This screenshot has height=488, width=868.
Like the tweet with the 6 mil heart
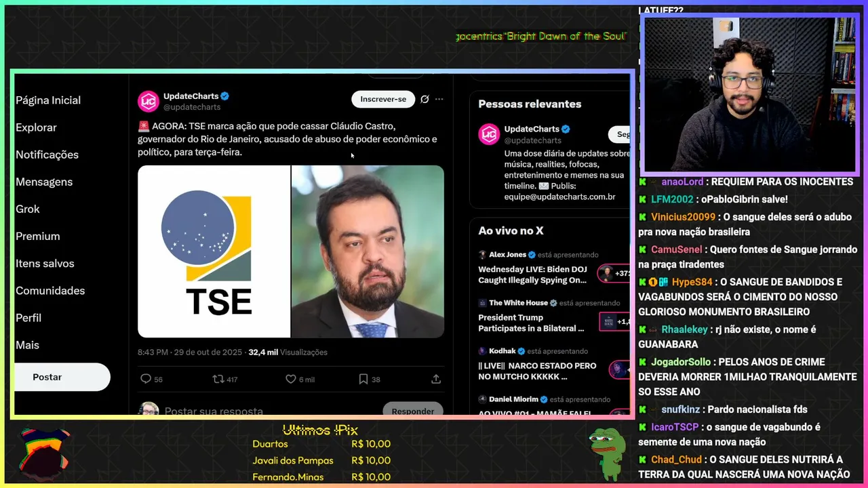click(290, 379)
